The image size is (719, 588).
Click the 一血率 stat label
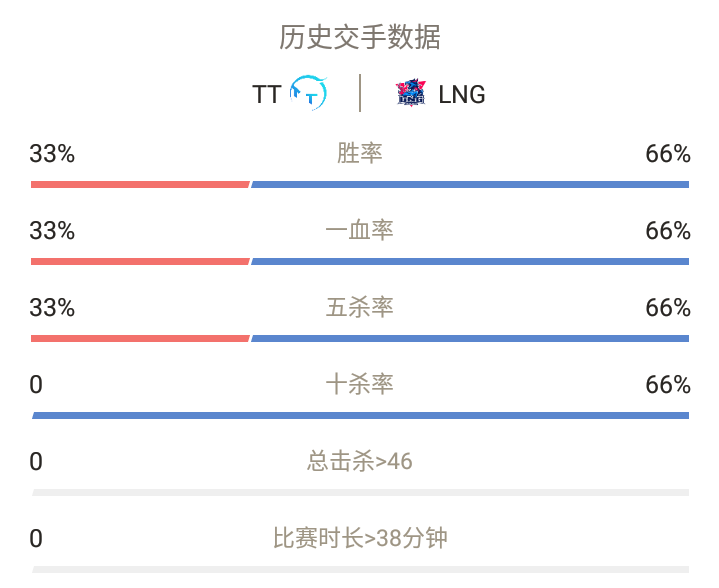[x=360, y=230]
